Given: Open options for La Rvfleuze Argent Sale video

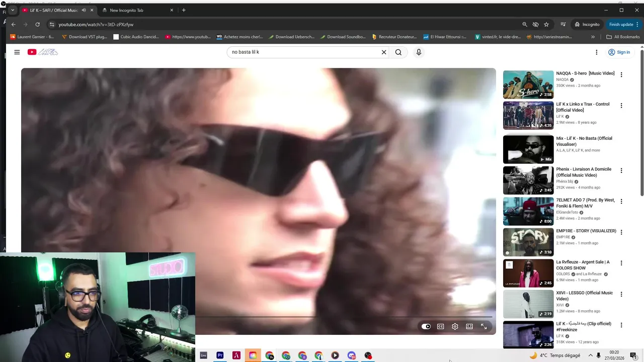Looking at the screenshot, I should (x=621, y=263).
